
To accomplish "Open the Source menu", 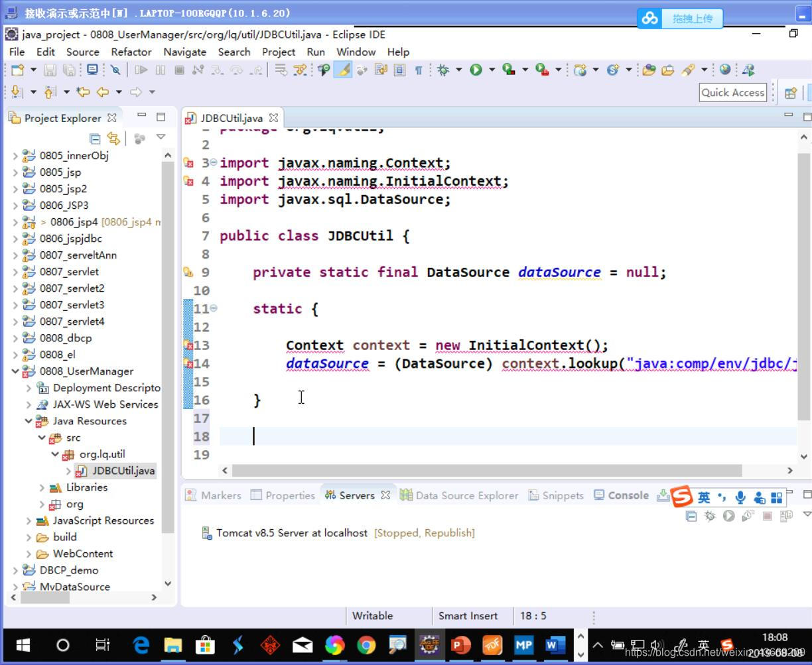I will coord(82,52).
